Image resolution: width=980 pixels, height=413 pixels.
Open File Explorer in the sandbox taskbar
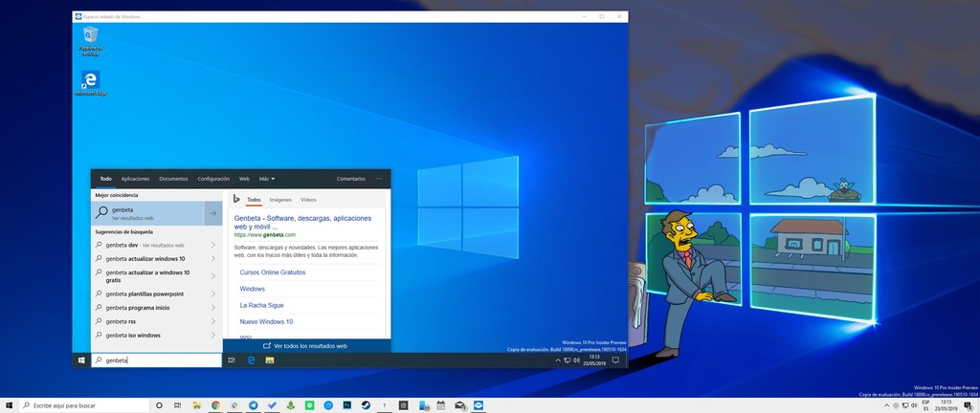tap(270, 360)
